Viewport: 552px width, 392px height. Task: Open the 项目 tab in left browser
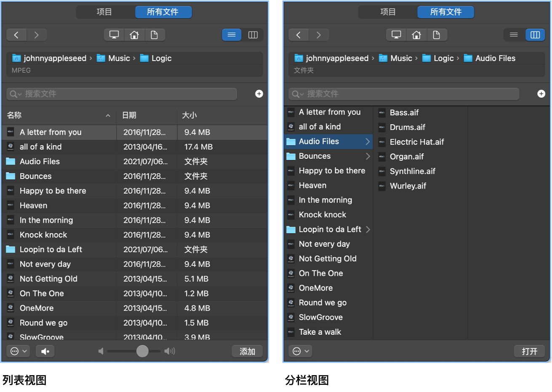click(105, 12)
